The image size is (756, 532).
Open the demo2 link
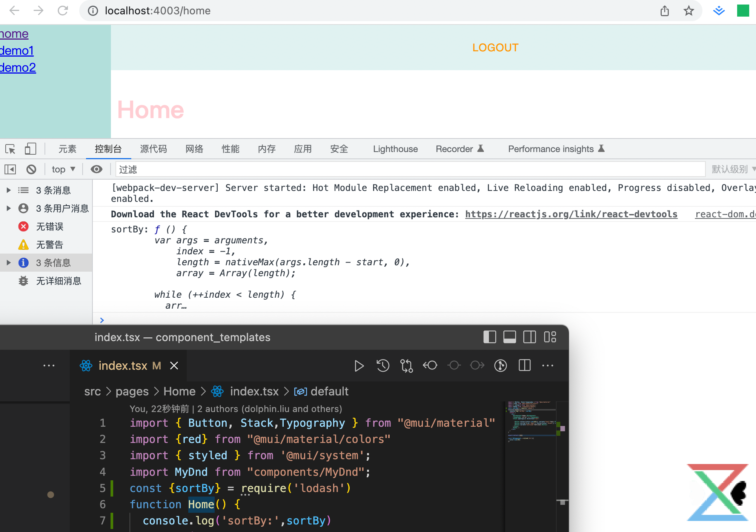(18, 68)
